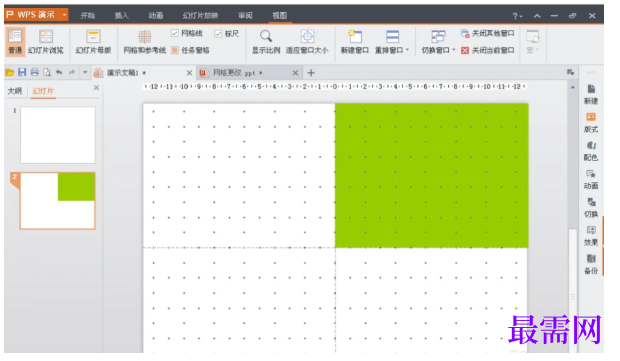Open 效果 effects pane in sidebar

(x=591, y=236)
